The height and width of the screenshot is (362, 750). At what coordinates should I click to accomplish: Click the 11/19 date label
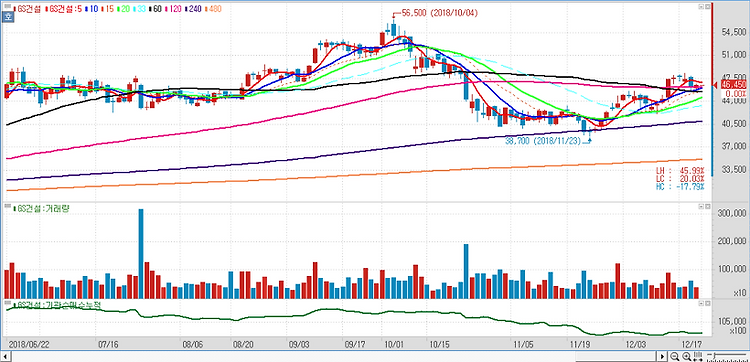[579, 344]
